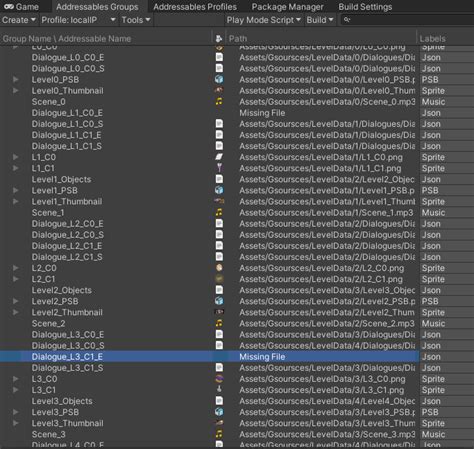474x449 pixels.
Task: Click the sprite icon for Level1_Thumbnail
Action: [x=219, y=201]
